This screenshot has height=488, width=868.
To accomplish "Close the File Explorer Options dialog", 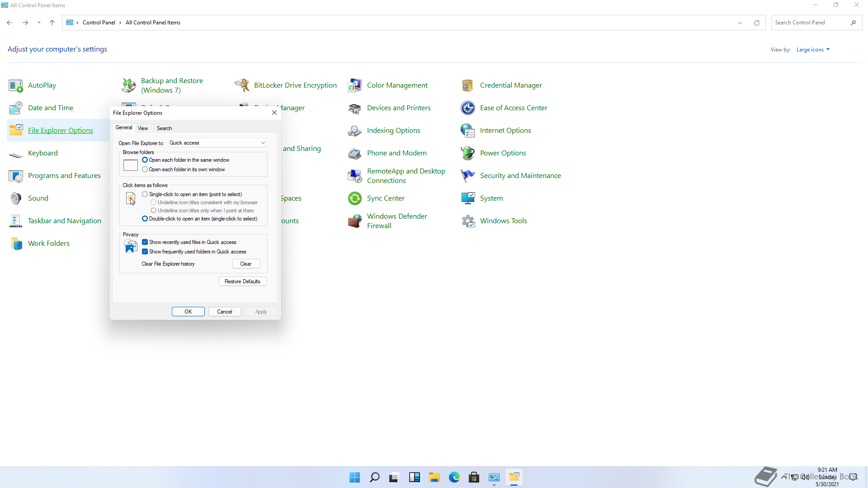I will pos(274,113).
